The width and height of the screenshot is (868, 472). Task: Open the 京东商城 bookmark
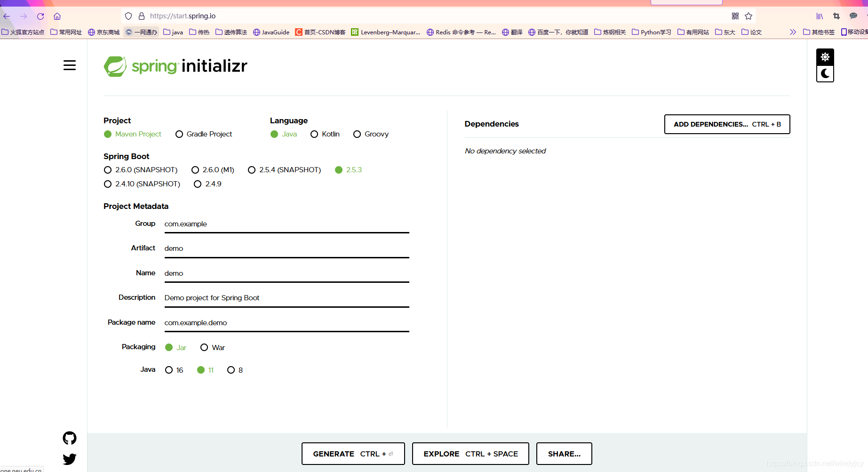coord(104,32)
